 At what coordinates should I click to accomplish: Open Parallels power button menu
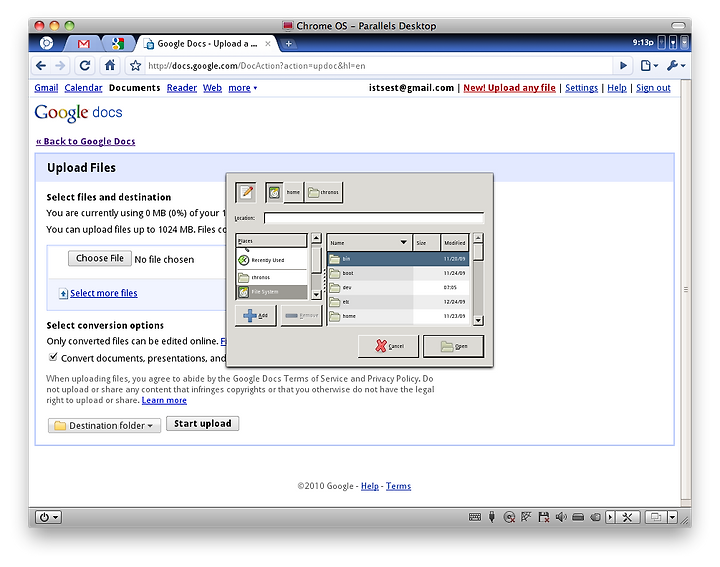click(49, 517)
